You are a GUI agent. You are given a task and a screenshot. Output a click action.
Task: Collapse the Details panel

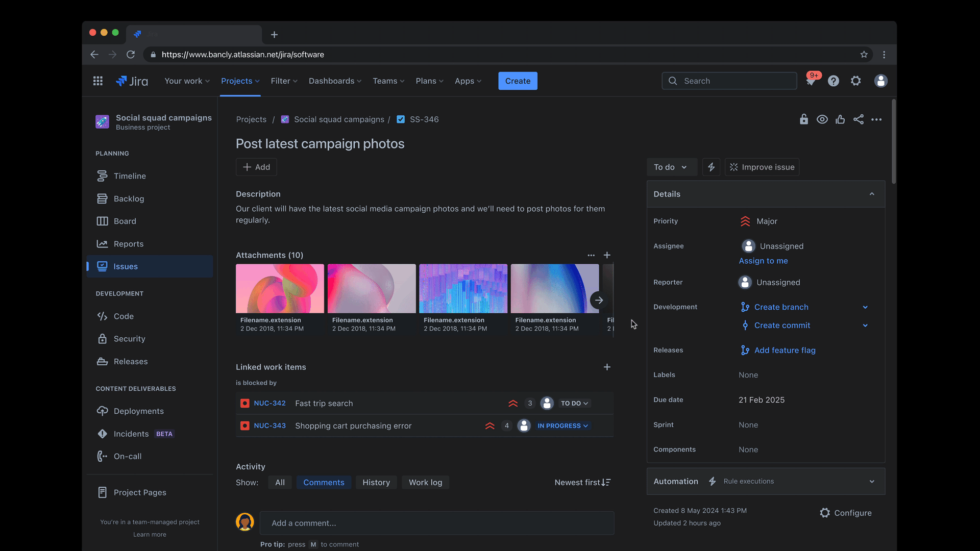[872, 194]
